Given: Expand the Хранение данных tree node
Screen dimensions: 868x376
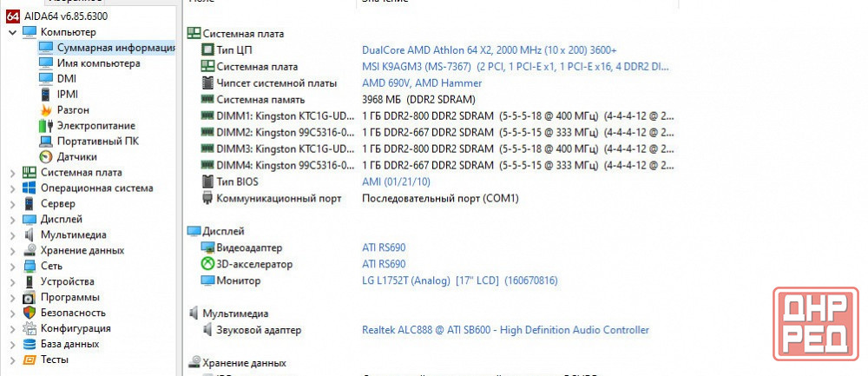Looking at the screenshot, I should click(13, 250).
